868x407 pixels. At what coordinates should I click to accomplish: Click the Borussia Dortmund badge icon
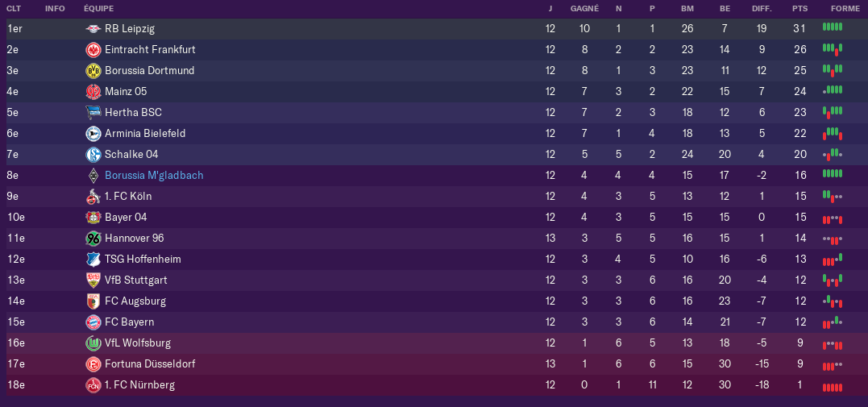click(x=93, y=71)
